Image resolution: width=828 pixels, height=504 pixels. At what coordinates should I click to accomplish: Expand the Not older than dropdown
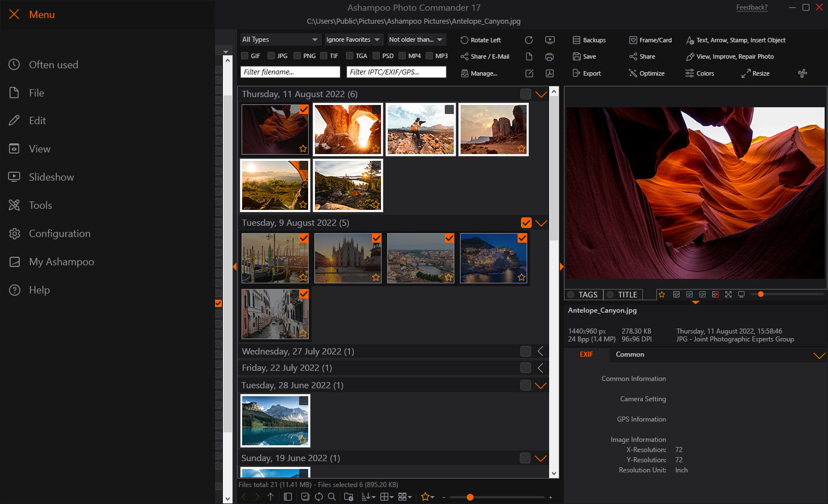(416, 40)
